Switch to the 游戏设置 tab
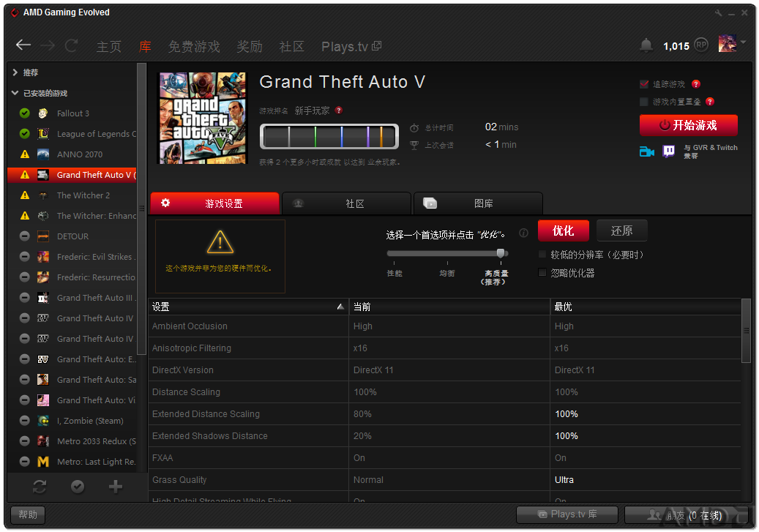The width and height of the screenshot is (759, 532). point(215,203)
